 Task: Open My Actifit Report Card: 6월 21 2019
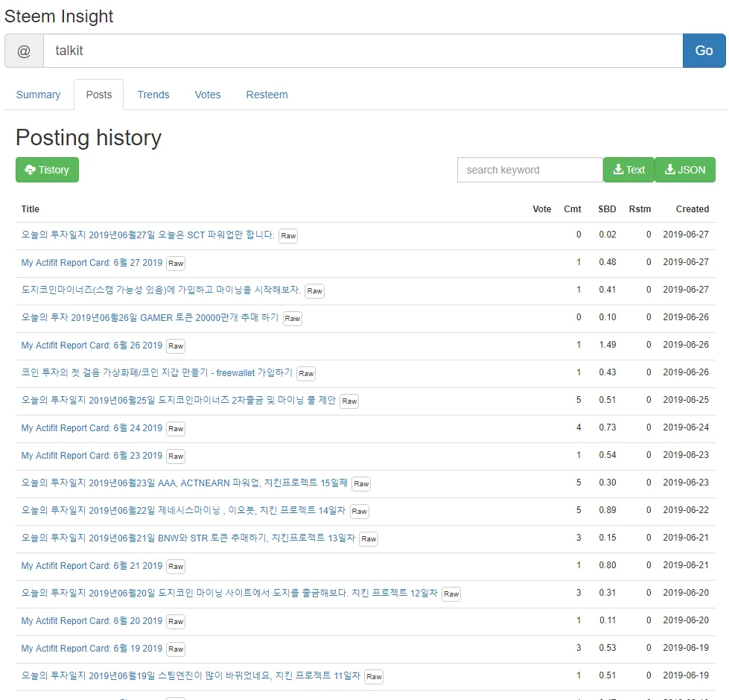pos(92,566)
